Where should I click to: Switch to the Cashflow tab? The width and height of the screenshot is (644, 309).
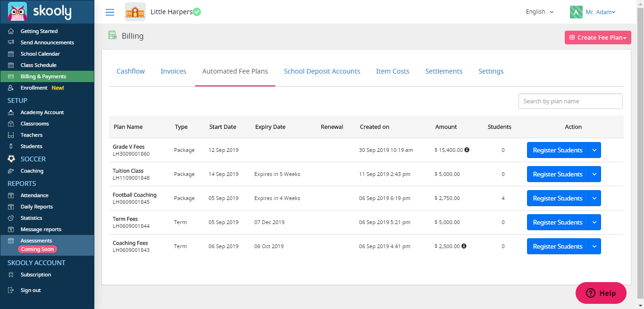click(x=131, y=71)
